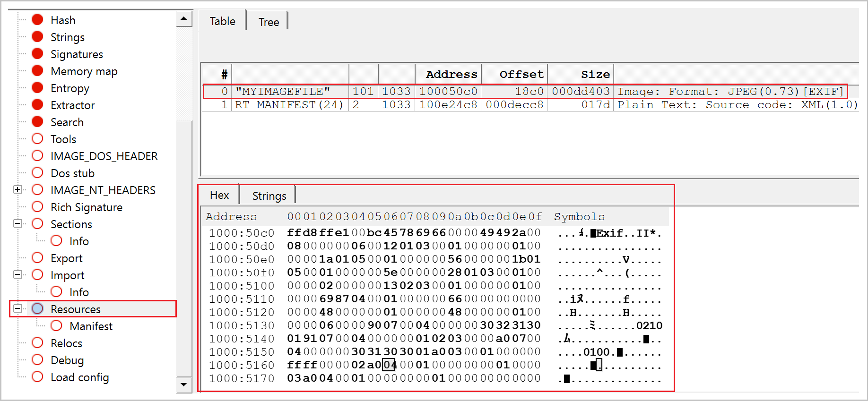Click the hollow circle icon beside Tools
The width and height of the screenshot is (868, 401).
pos(37,139)
